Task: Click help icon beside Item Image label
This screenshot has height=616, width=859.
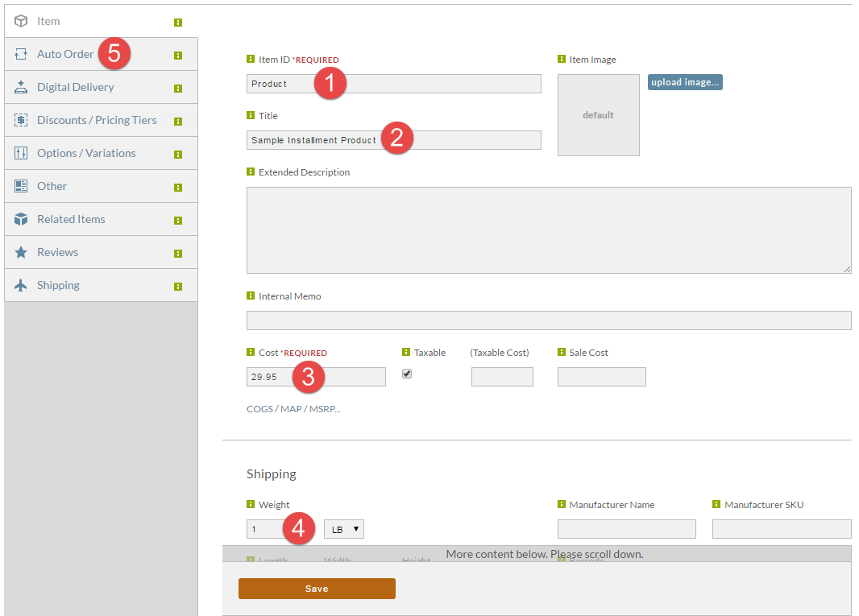Action: coord(562,59)
